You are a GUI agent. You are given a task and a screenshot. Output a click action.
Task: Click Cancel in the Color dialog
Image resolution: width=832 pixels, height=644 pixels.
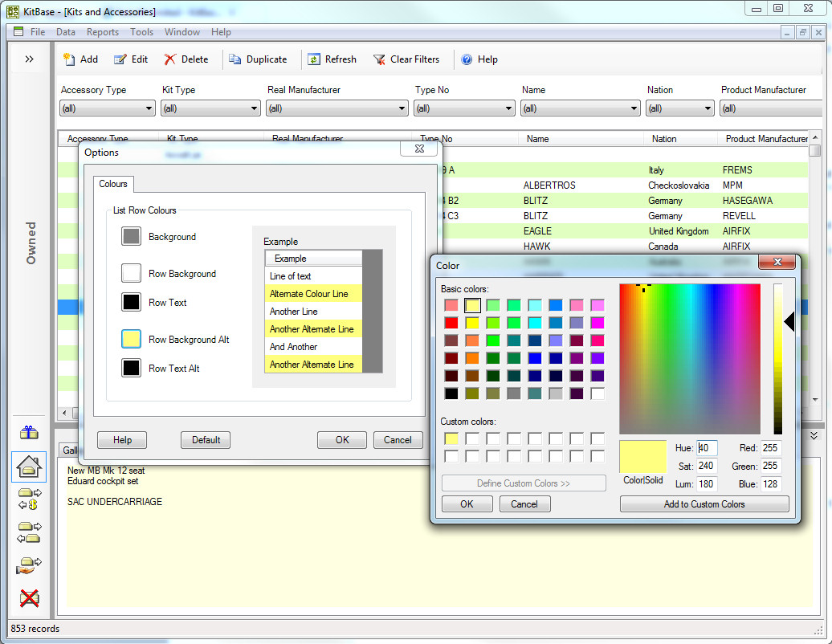tap(524, 504)
